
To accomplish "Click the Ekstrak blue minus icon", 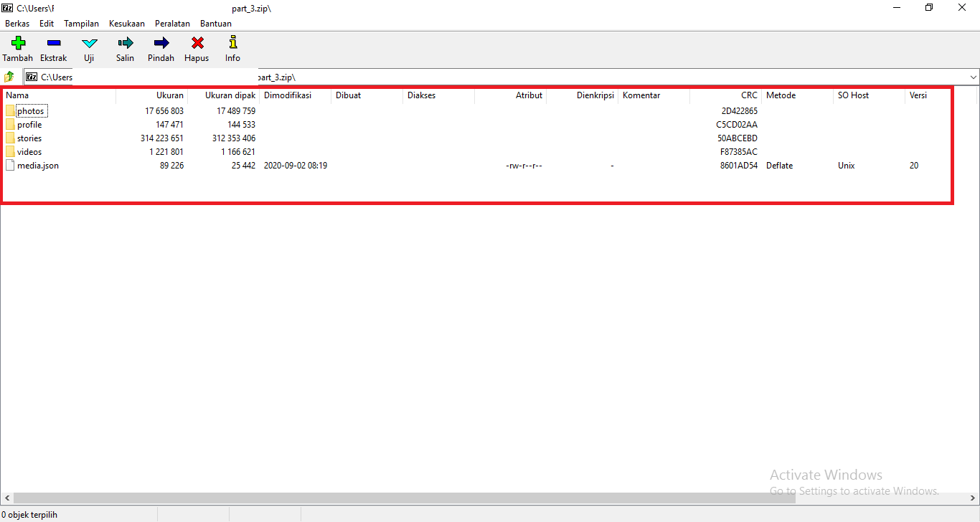I will (x=54, y=43).
